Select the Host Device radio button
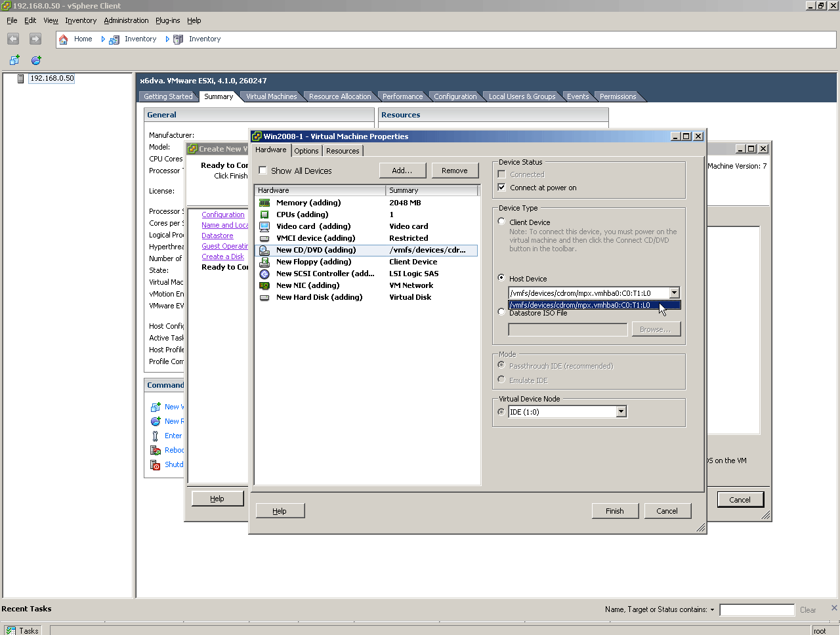This screenshot has height=635, width=840. click(501, 278)
